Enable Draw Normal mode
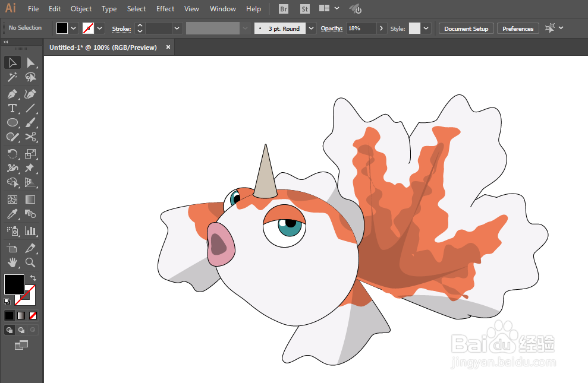 (x=10, y=330)
